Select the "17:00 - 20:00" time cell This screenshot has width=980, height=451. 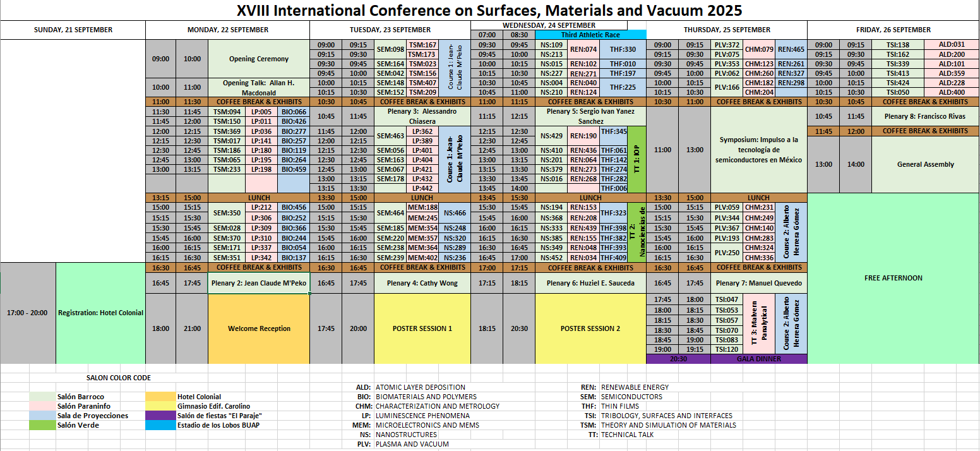(28, 313)
